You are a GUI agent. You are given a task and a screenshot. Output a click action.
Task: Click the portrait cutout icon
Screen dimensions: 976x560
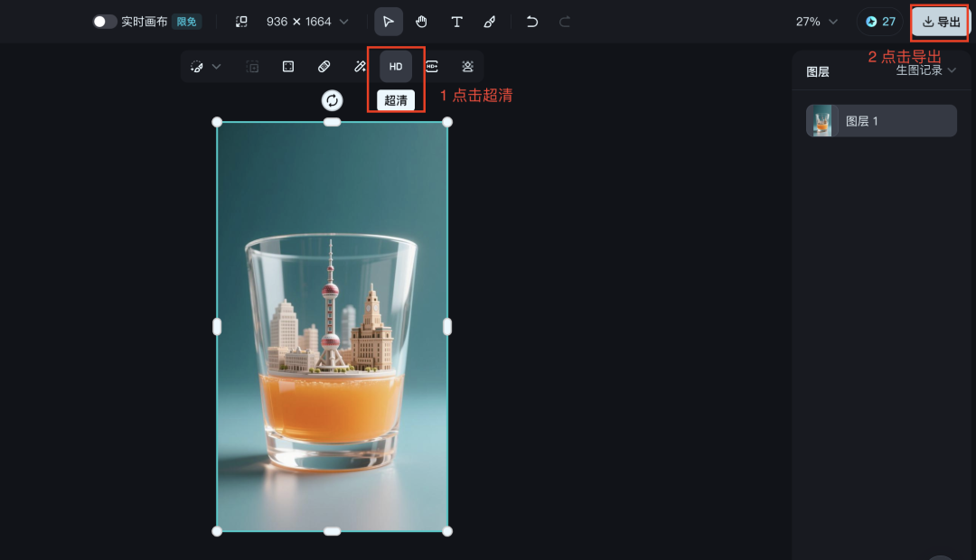[467, 67]
